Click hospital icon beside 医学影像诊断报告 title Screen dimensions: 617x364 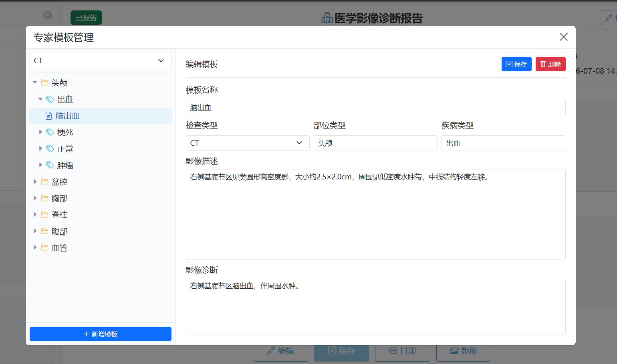[327, 18]
